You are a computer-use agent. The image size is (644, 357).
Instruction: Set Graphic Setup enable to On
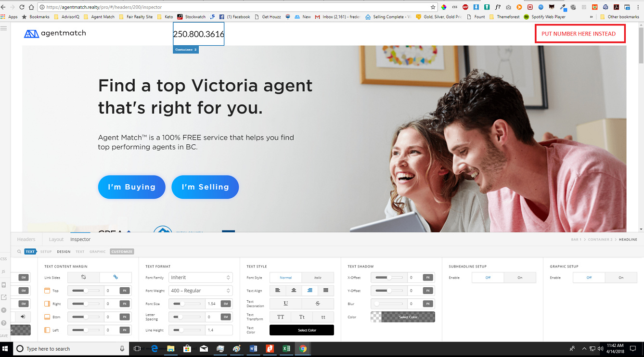pyautogui.click(x=621, y=278)
